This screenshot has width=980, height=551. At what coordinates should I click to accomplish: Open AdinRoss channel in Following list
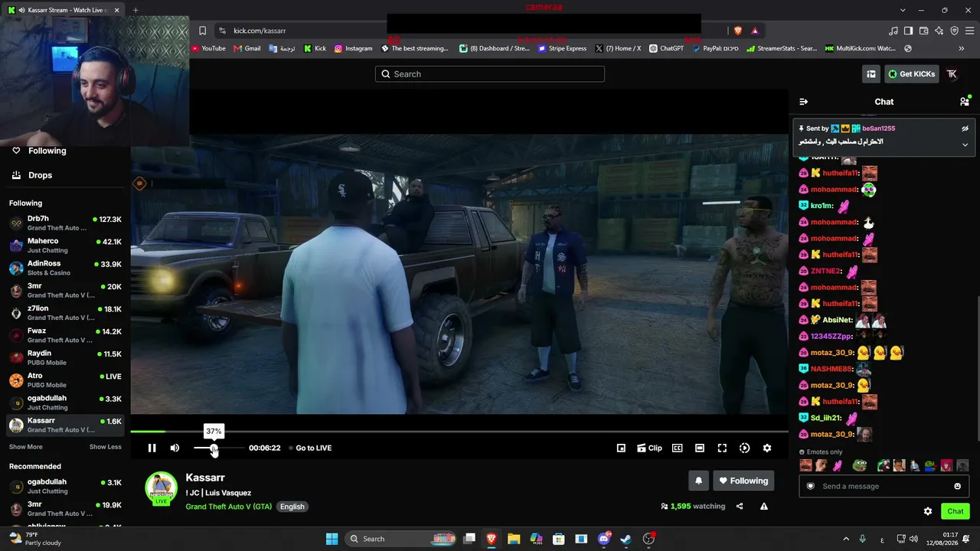(65, 268)
